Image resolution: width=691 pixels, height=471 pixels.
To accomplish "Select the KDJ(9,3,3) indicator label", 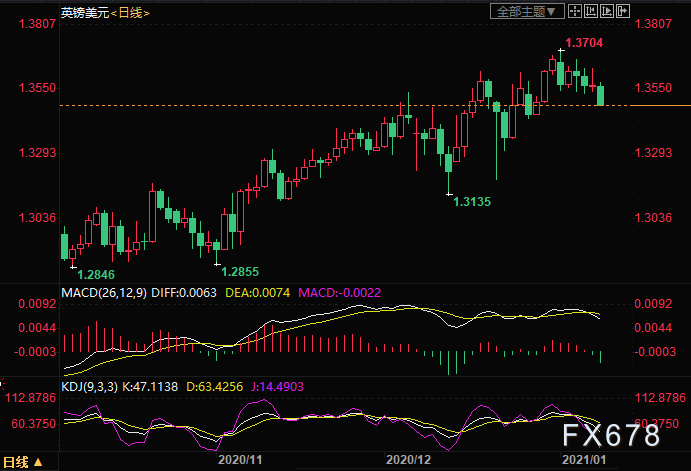I will [x=89, y=387].
